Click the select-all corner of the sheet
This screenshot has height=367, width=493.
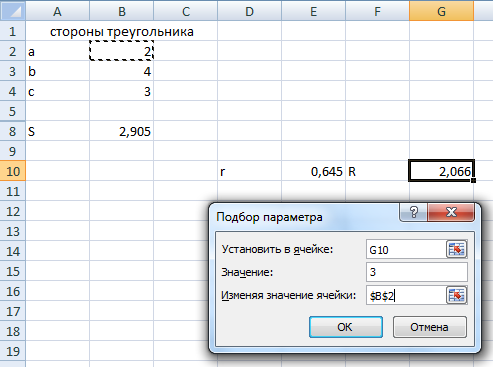pyautogui.click(x=13, y=11)
